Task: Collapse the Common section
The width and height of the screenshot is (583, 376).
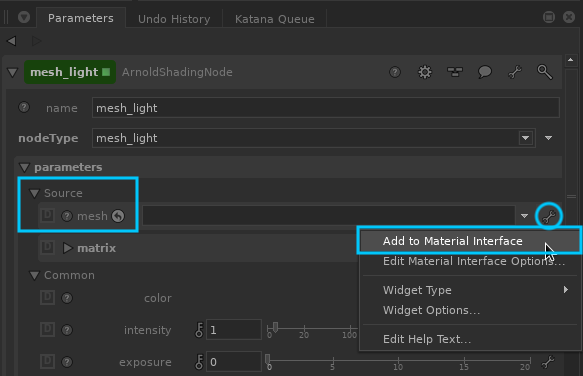Action: (35, 275)
